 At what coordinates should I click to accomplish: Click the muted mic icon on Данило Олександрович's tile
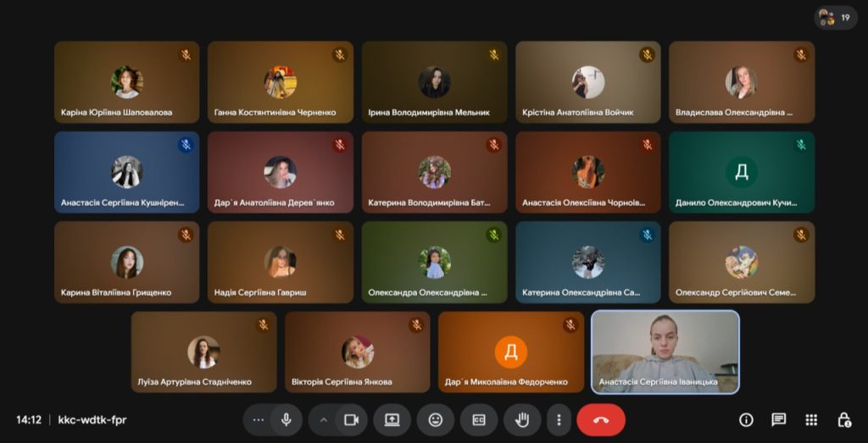click(800, 145)
